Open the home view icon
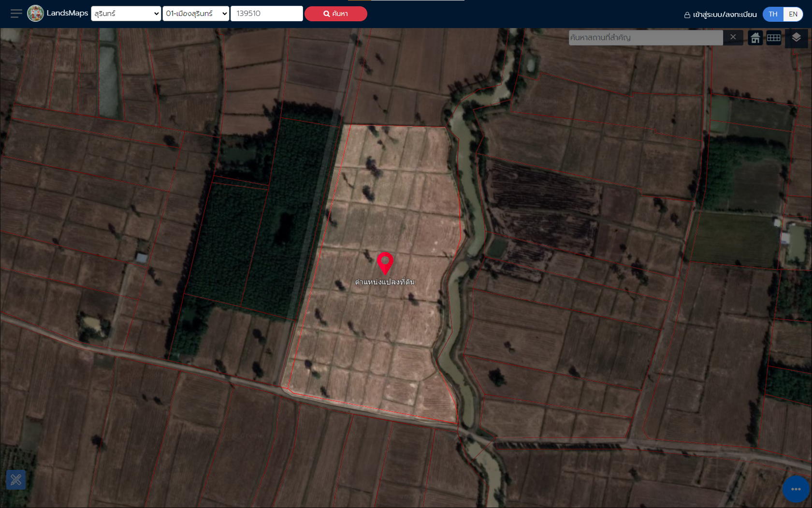 755,38
